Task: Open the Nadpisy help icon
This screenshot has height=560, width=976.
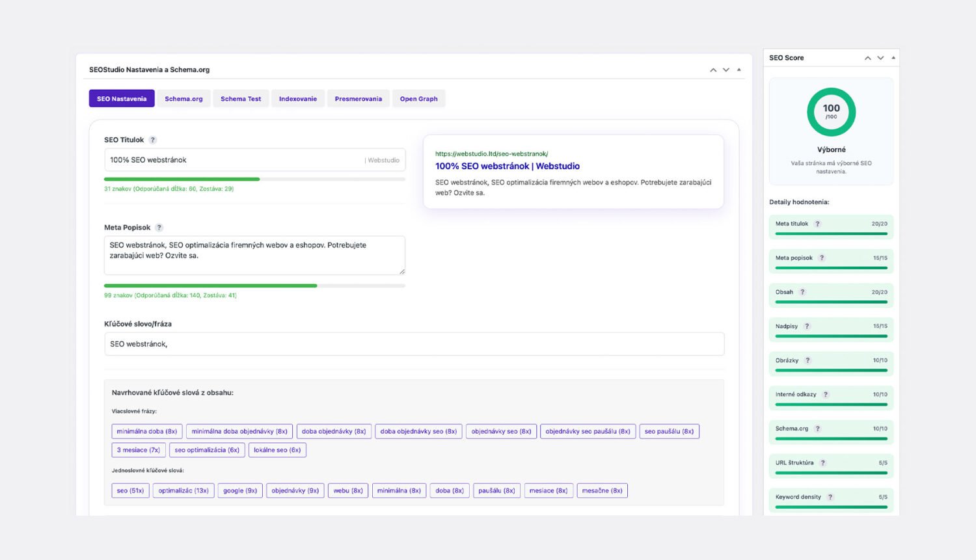Action: [807, 326]
